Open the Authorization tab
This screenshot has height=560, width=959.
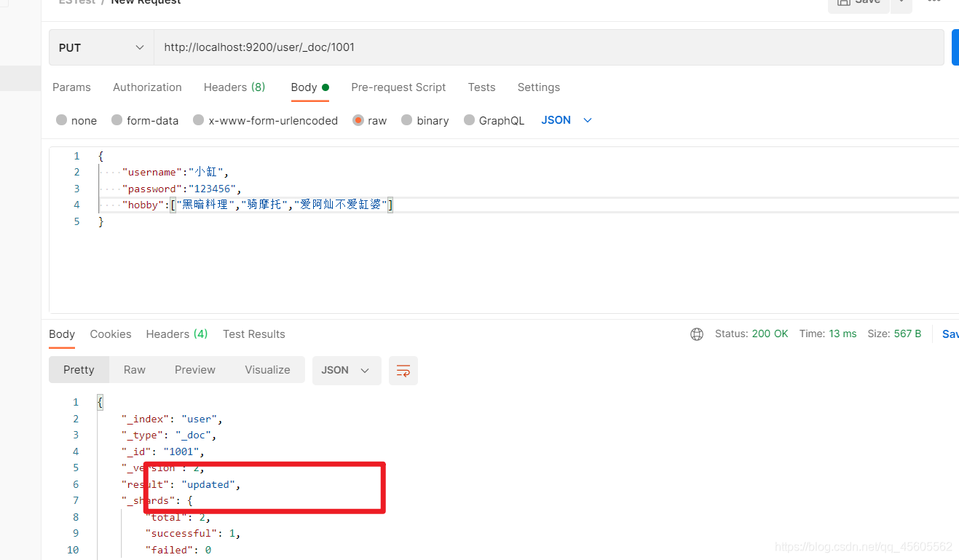(147, 87)
